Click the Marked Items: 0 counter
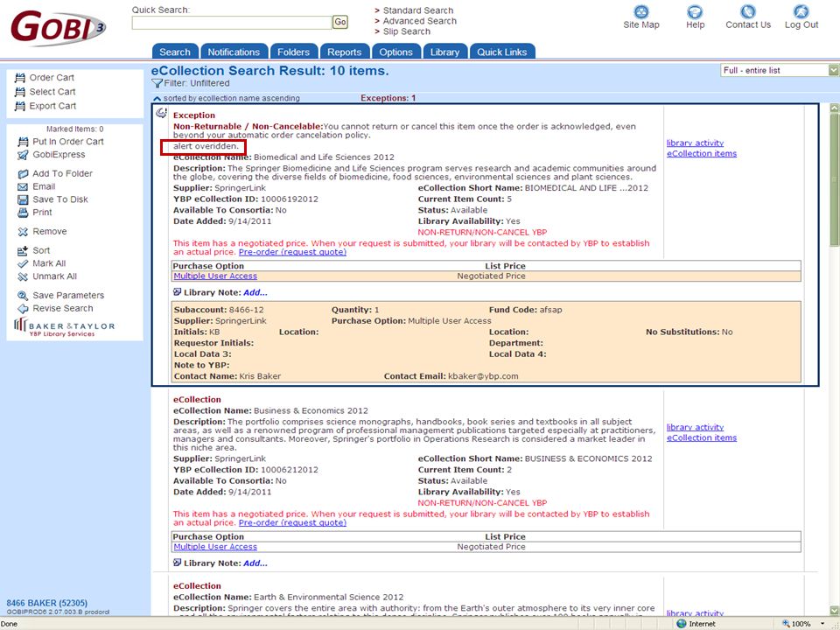Viewport: 840px width, 630px height. (75, 129)
